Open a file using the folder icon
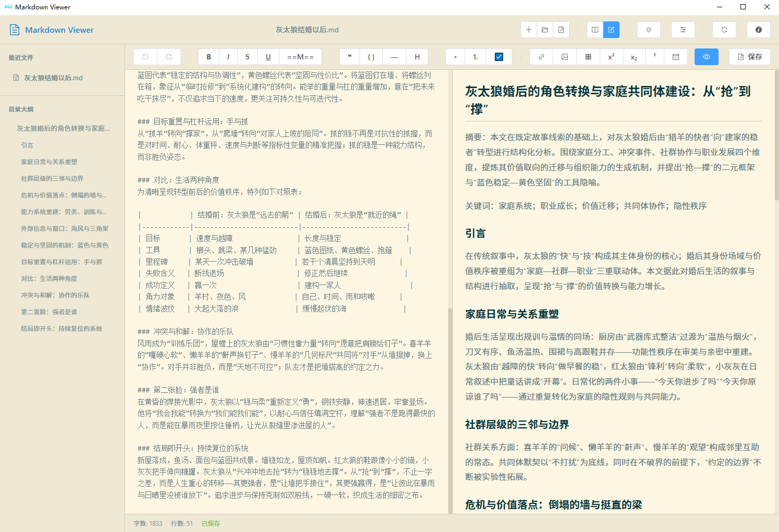This screenshot has height=532, width=779. pyautogui.click(x=545, y=30)
